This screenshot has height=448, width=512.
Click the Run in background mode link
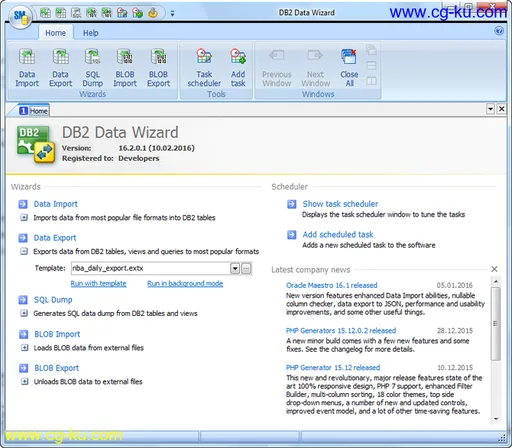185,284
